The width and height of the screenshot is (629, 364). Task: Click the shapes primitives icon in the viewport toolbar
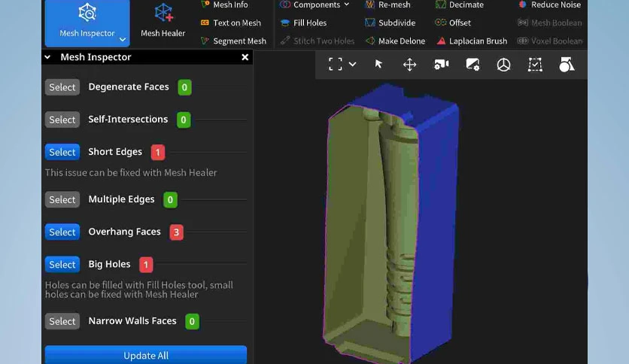coord(567,64)
